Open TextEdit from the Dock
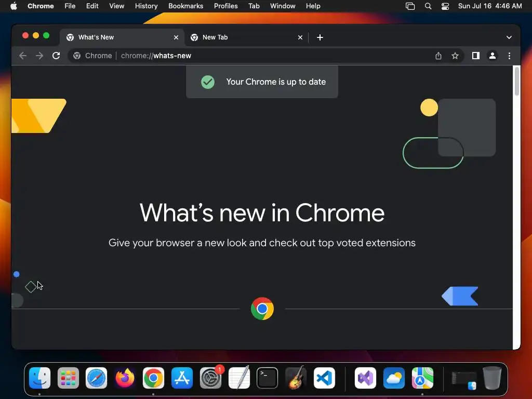This screenshot has width=532, height=399. coord(239,378)
